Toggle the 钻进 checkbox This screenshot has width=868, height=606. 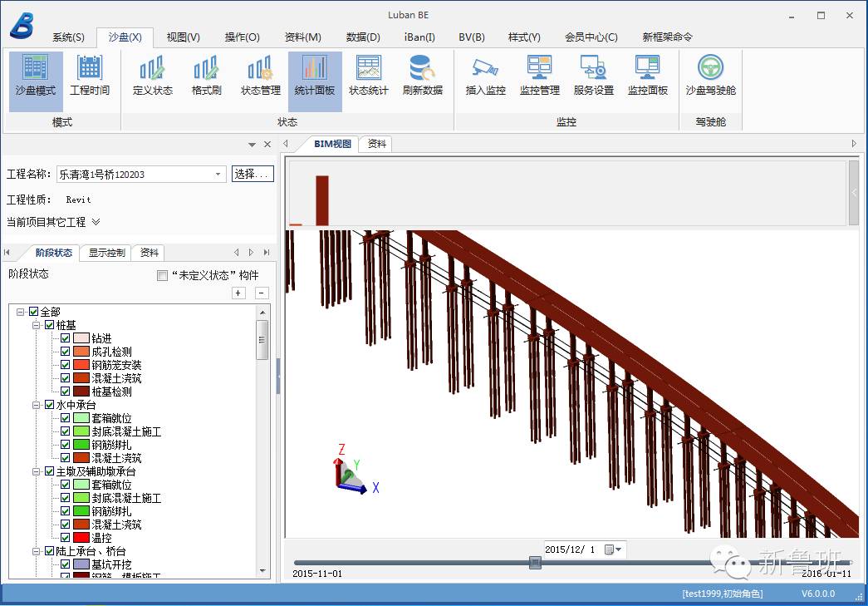65,338
